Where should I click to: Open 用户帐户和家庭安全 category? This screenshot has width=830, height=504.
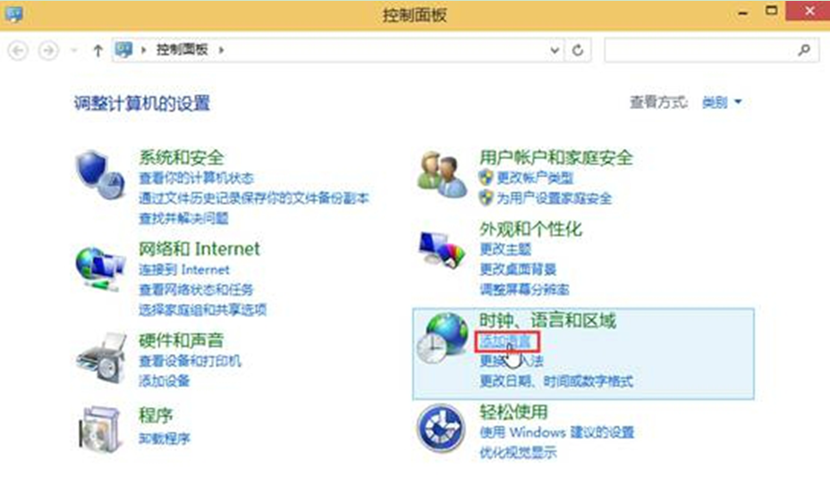(x=555, y=157)
